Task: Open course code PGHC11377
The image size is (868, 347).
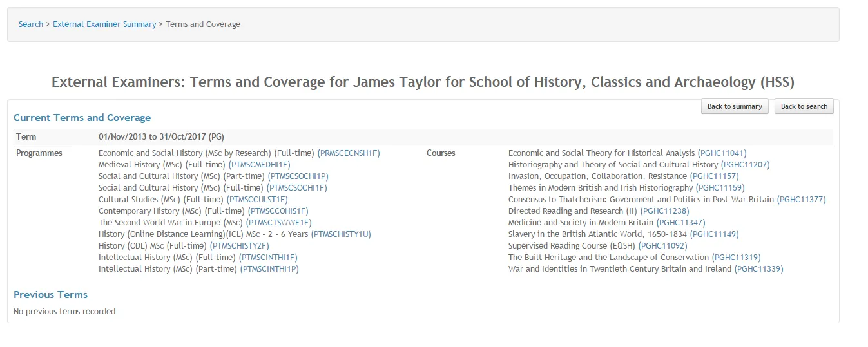Action: [x=801, y=200]
